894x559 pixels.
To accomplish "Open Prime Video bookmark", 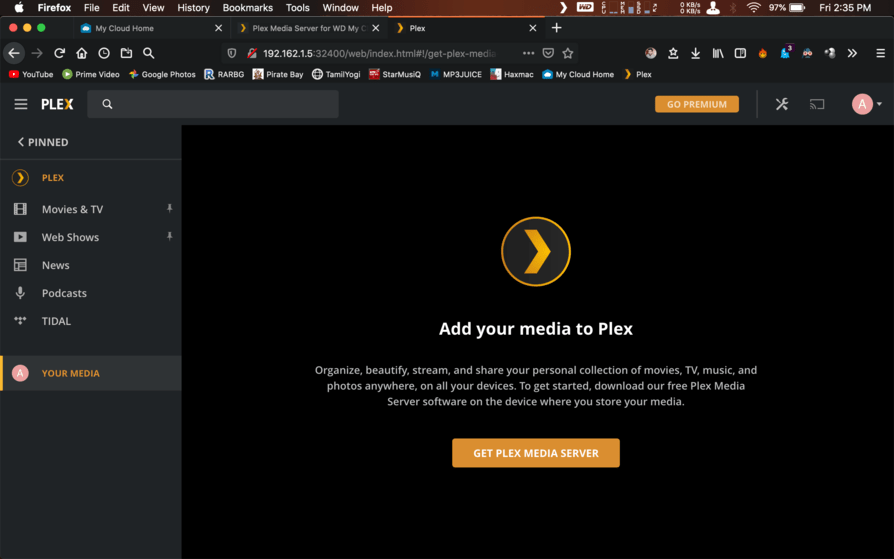I will [x=91, y=74].
